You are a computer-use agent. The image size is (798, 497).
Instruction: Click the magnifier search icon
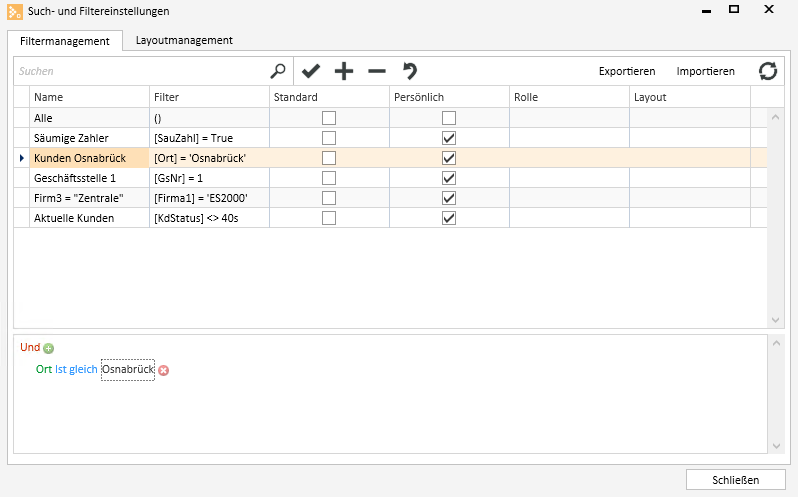(278, 71)
